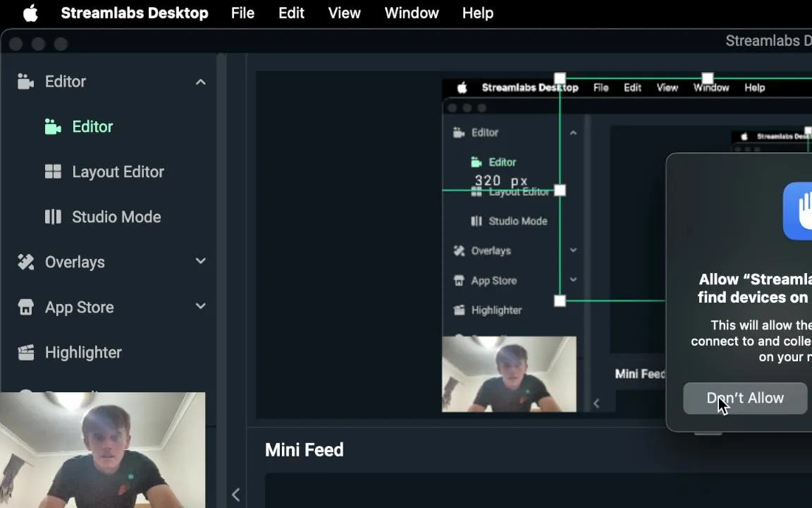Select the Mini Feed heading

coord(304,450)
